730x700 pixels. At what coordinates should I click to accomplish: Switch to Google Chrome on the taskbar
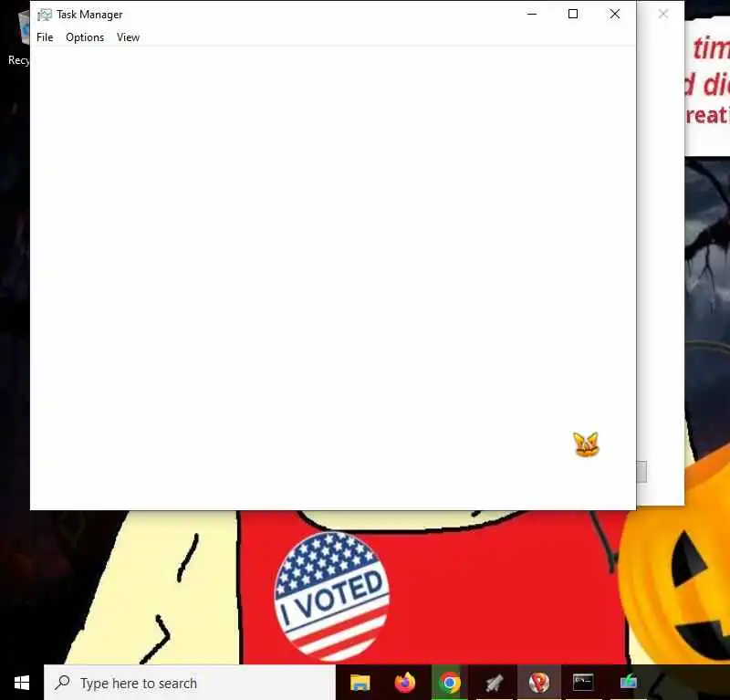tap(449, 683)
